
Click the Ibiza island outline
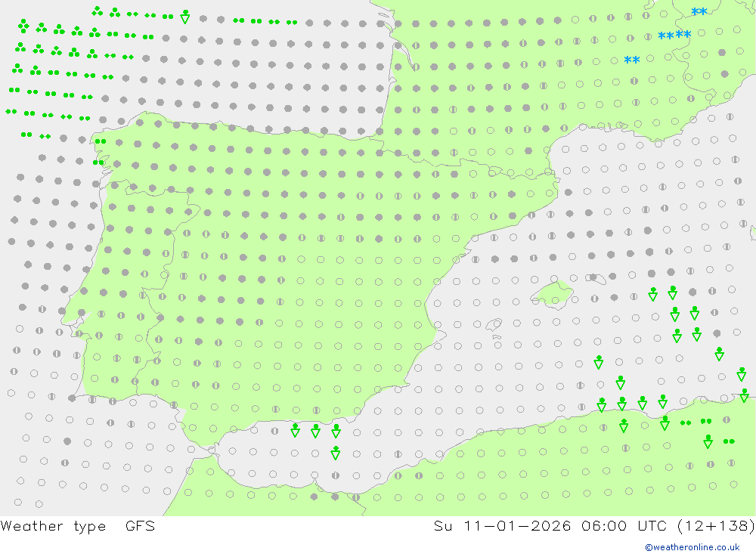pyautogui.click(x=493, y=325)
